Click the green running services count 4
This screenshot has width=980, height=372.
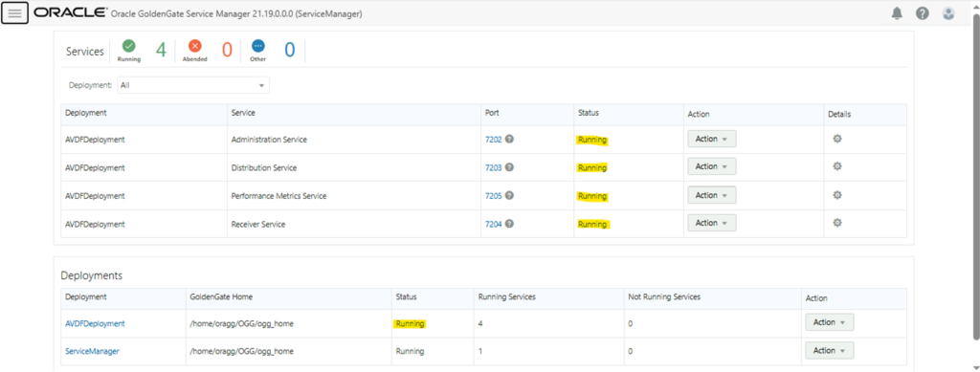click(x=161, y=50)
